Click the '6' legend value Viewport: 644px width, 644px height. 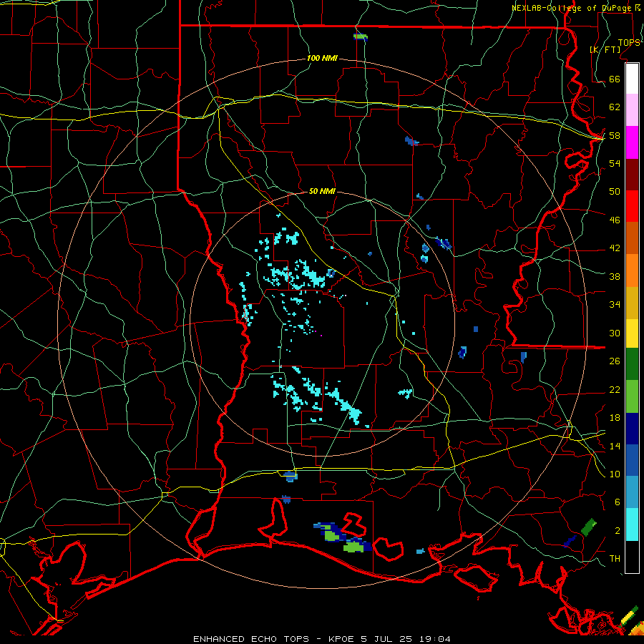pyautogui.click(x=618, y=502)
